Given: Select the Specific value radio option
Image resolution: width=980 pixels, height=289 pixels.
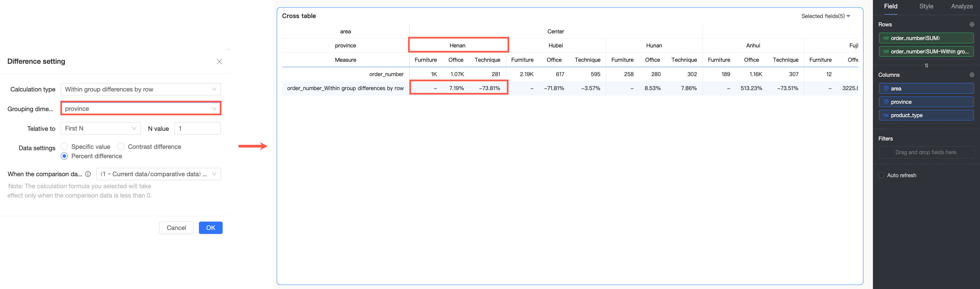Looking at the screenshot, I should pos(64,147).
